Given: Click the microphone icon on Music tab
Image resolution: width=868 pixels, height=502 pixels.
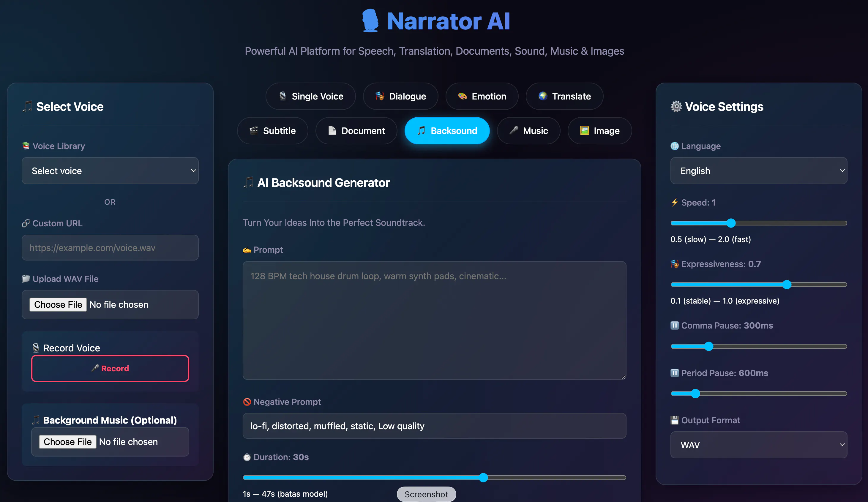Looking at the screenshot, I should [x=514, y=130].
